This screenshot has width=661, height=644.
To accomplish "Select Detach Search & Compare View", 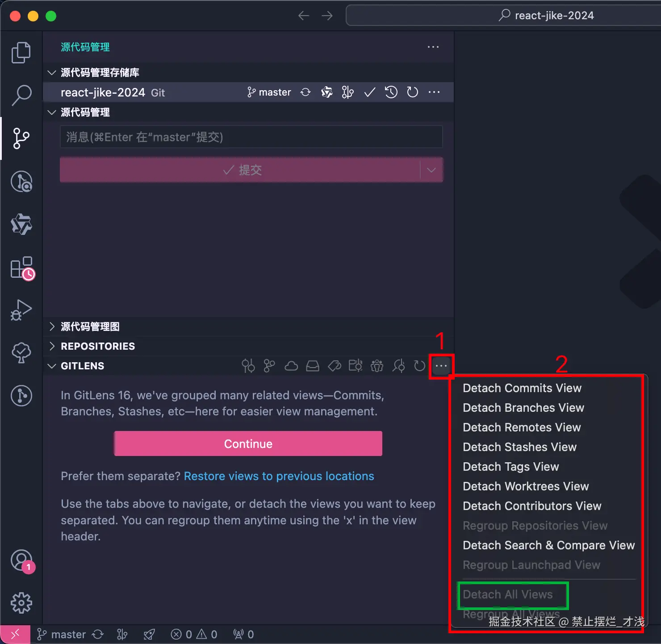I will (548, 545).
